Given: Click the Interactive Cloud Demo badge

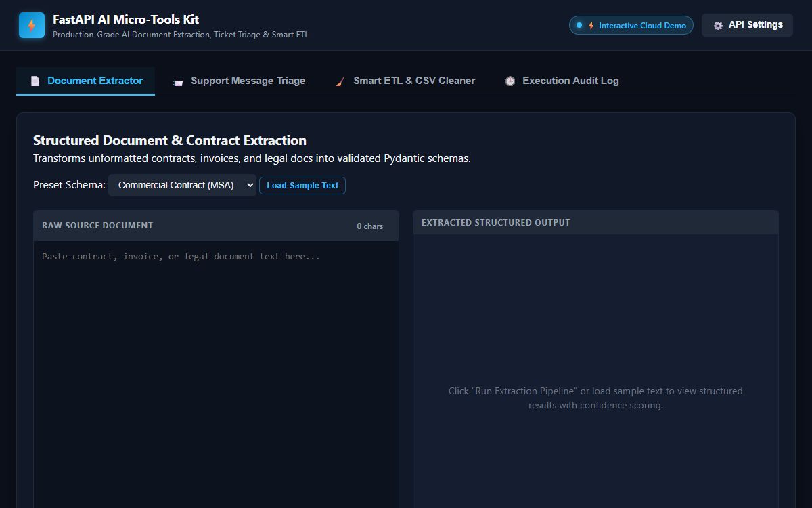Looking at the screenshot, I should tap(631, 25).
